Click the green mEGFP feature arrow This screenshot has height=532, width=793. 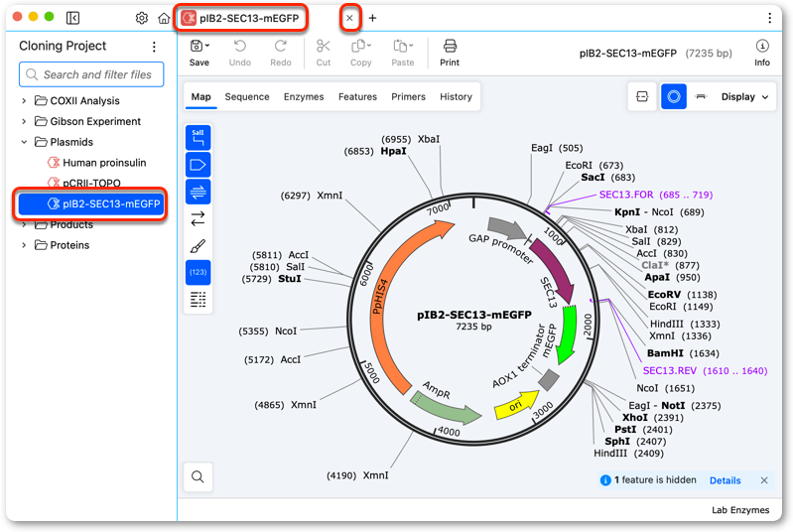[x=568, y=333]
